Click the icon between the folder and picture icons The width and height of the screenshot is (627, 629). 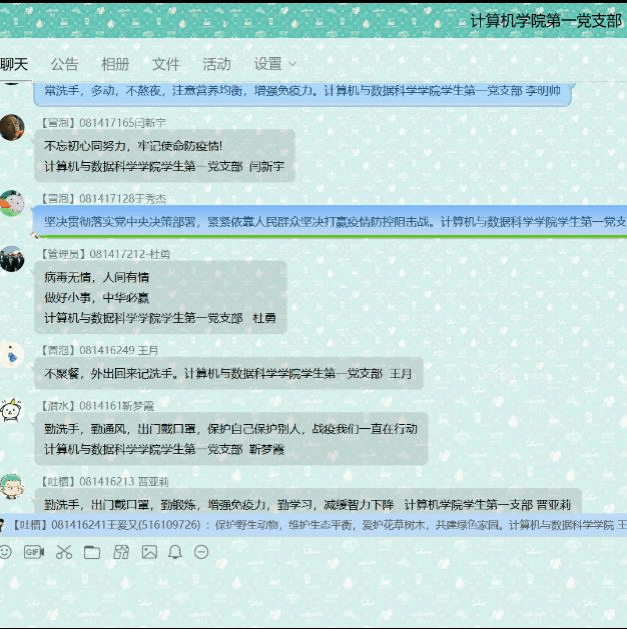pyautogui.click(x=121, y=552)
